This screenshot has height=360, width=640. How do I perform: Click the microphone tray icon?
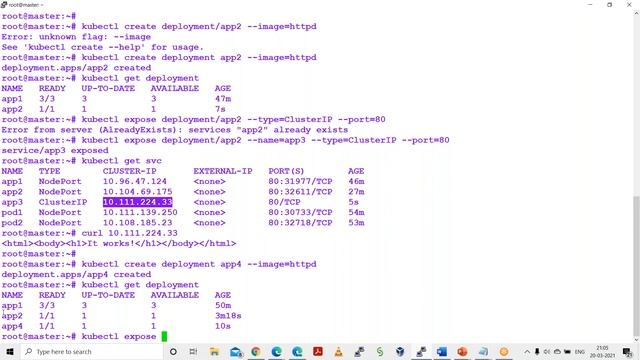coord(537,351)
